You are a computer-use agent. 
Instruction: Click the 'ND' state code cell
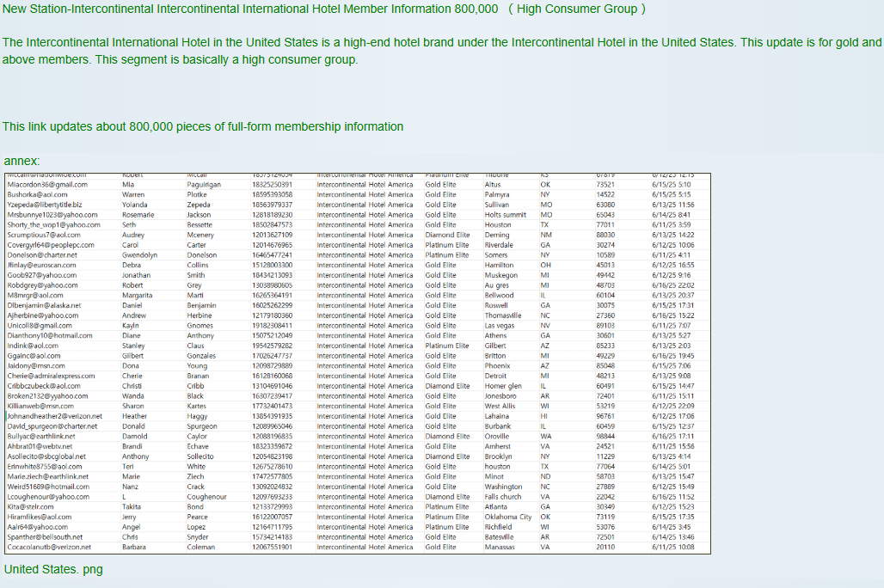point(545,476)
